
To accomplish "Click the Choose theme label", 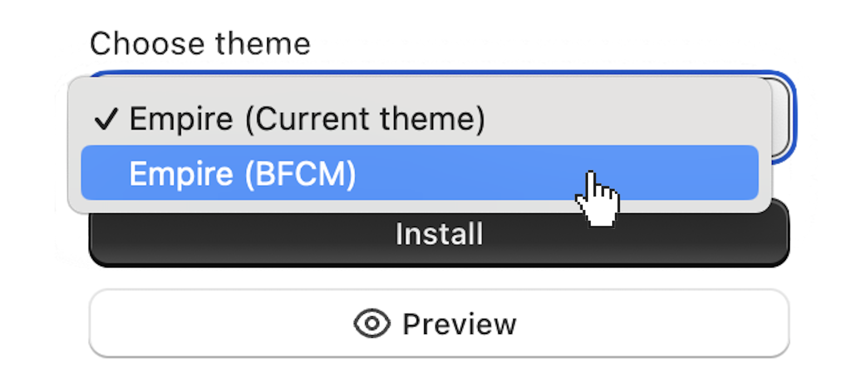I will (200, 42).
